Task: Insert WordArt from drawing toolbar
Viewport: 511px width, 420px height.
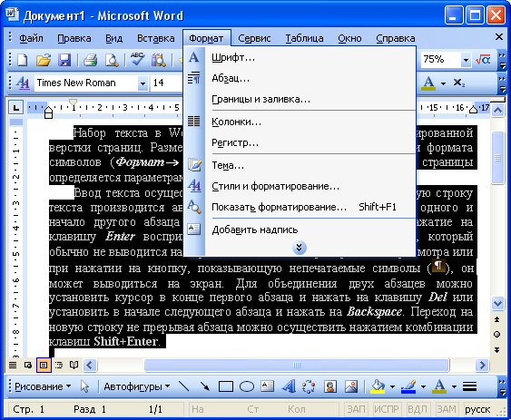Action: (289, 386)
